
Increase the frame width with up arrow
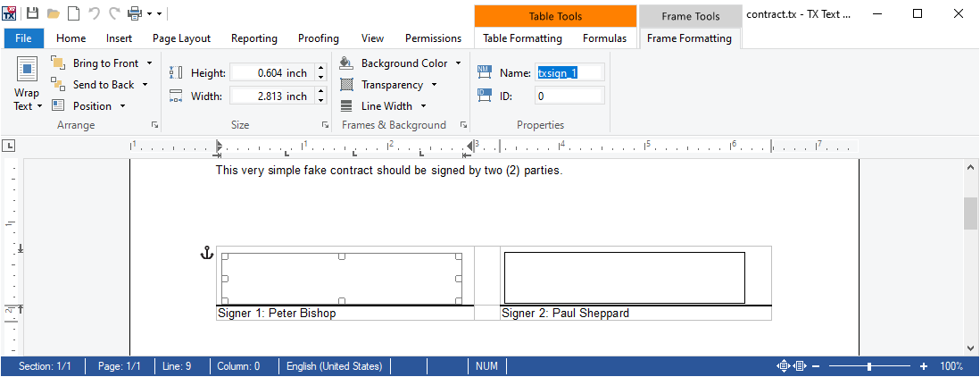(x=321, y=91)
